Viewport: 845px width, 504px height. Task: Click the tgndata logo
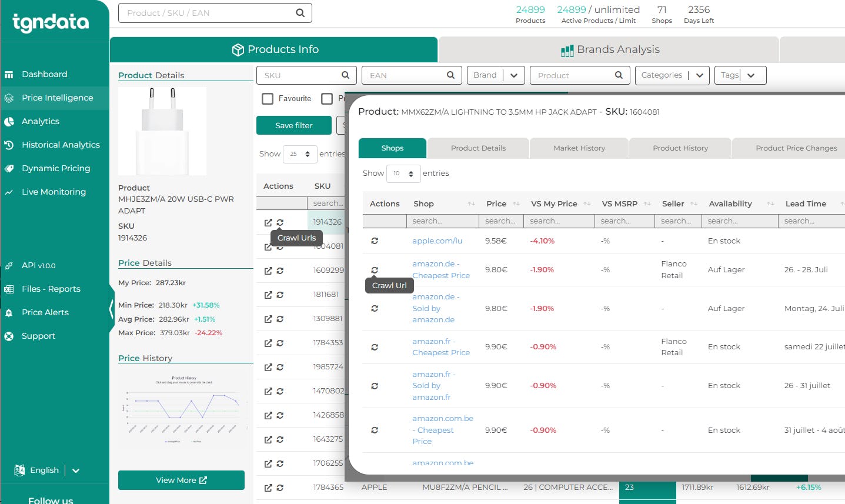click(51, 22)
